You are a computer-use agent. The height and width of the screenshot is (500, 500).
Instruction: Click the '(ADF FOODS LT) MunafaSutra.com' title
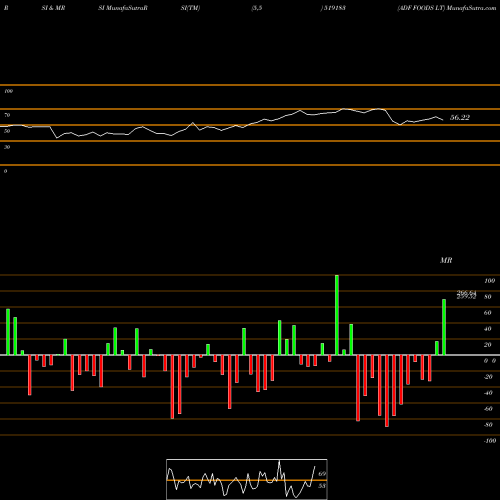tap(447, 8)
